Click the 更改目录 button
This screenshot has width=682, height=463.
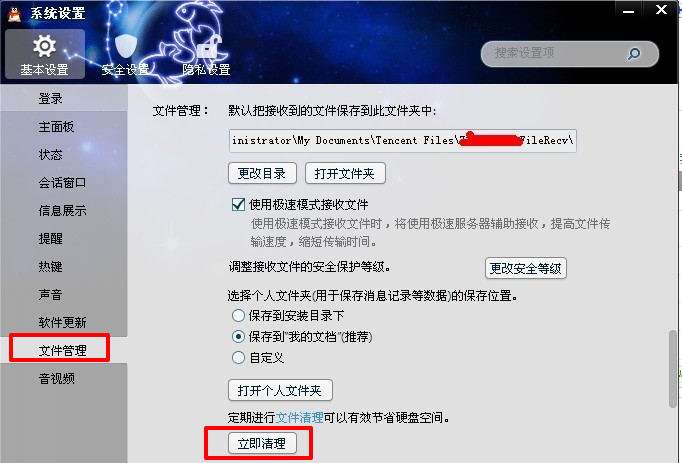click(x=262, y=173)
